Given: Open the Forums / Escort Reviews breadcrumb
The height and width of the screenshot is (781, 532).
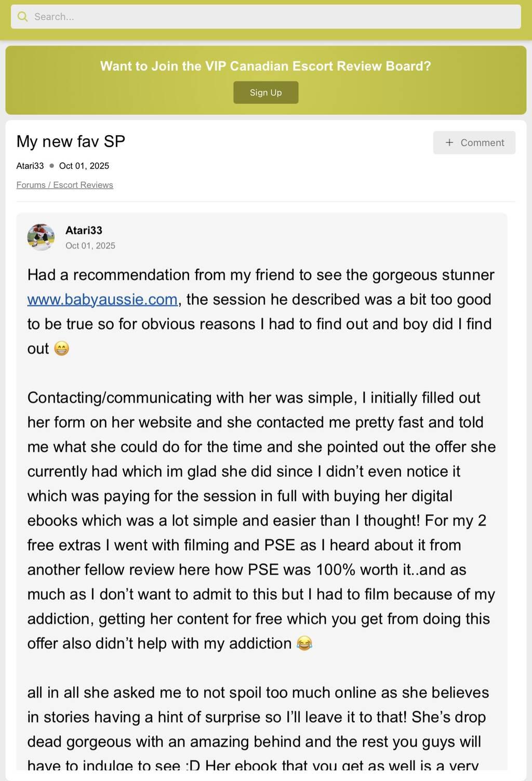Looking at the screenshot, I should [x=64, y=185].
